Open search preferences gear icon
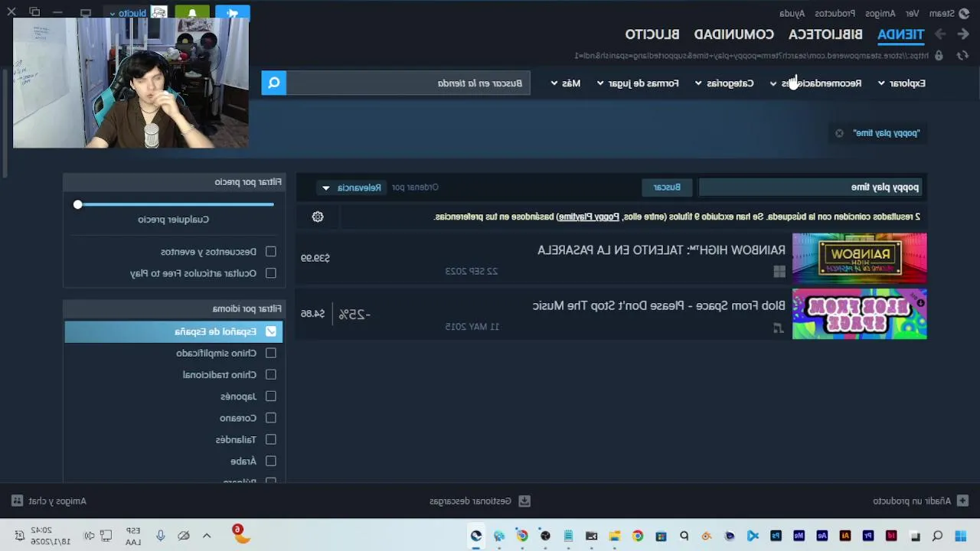Image resolution: width=980 pixels, height=551 pixels. tap(318, 217)
